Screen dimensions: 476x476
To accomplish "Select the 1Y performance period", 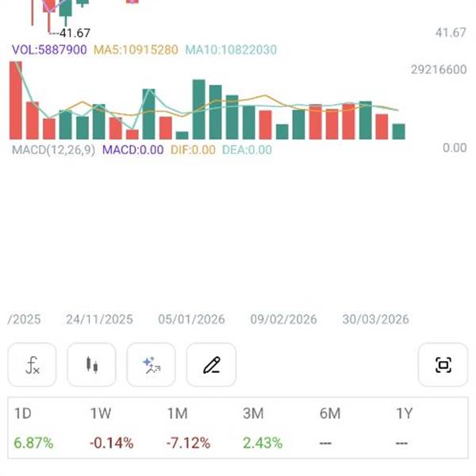I will [405, 414].
